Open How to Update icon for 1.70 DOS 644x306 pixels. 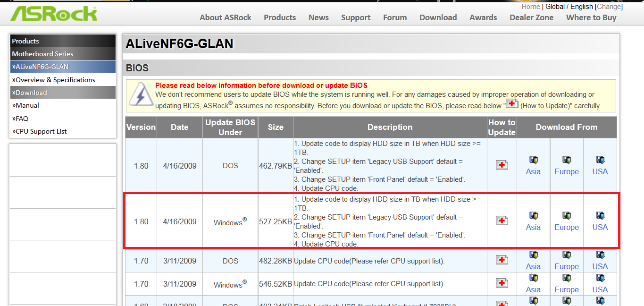tap(502, 260)
